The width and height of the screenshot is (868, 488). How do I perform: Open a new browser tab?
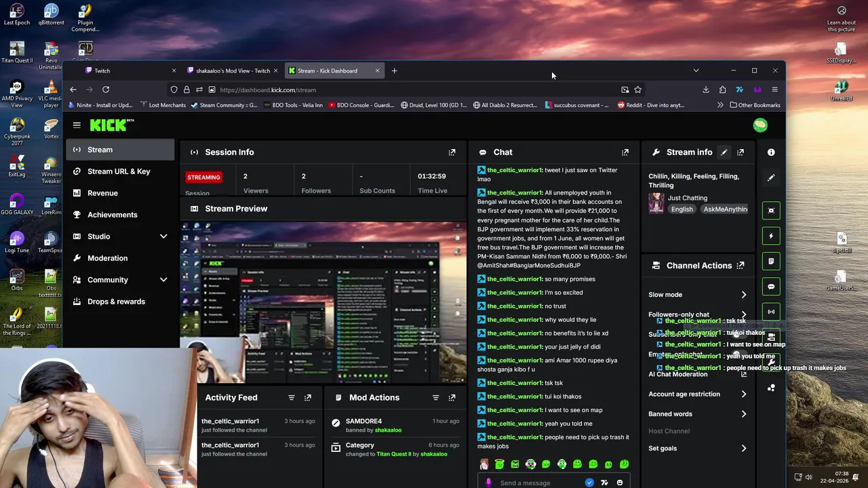[x=394, y=70]
